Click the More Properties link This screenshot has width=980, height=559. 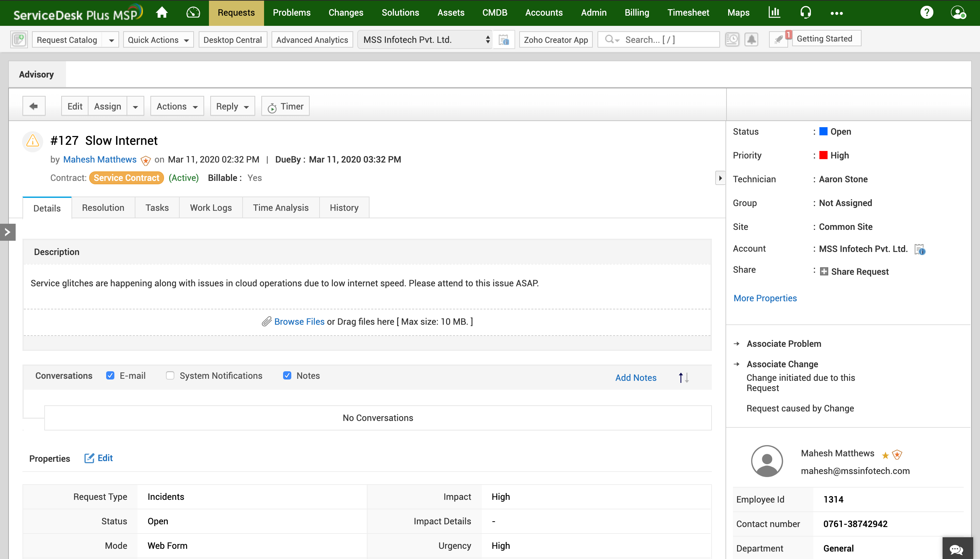(x=765, y=298)
